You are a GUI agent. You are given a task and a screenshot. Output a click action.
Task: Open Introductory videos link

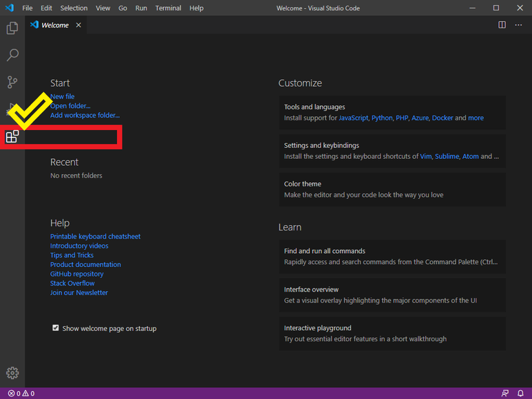[x=79, y=246]
